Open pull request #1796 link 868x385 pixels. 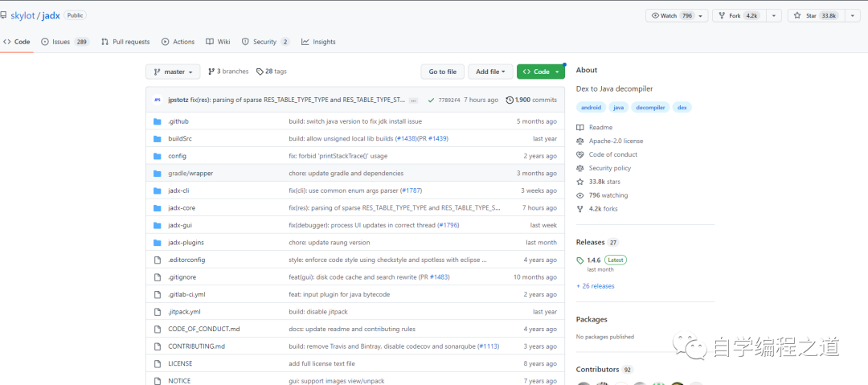pos(449,226)
